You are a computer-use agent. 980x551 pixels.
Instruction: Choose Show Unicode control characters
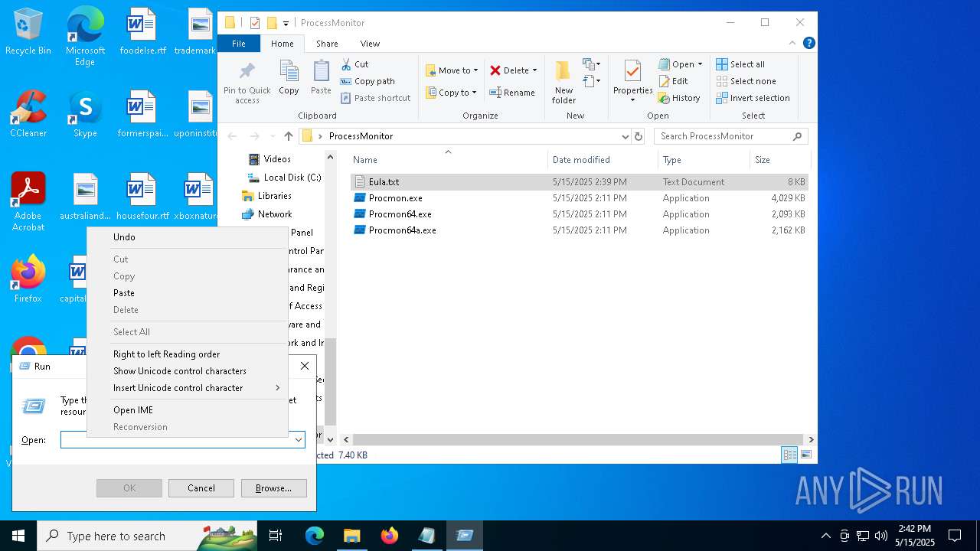188,371
